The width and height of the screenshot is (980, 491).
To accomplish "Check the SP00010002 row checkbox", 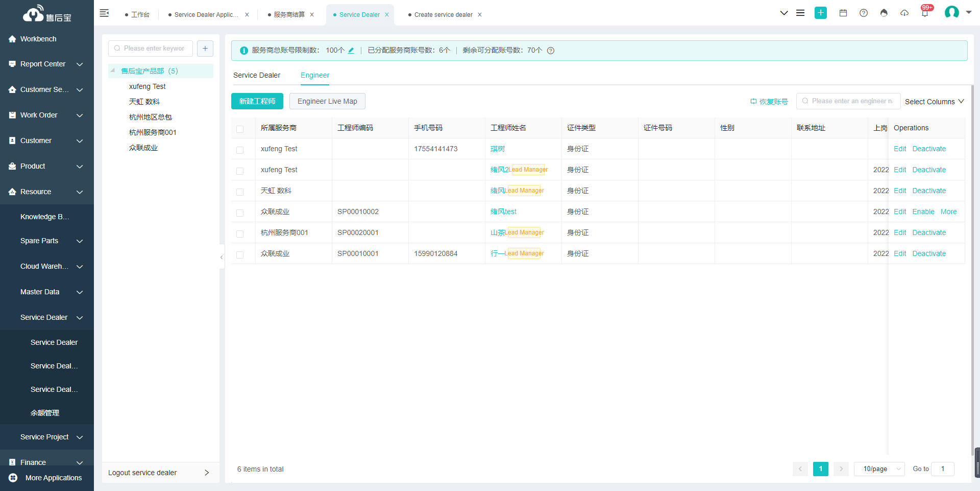I will coord(240,213).
